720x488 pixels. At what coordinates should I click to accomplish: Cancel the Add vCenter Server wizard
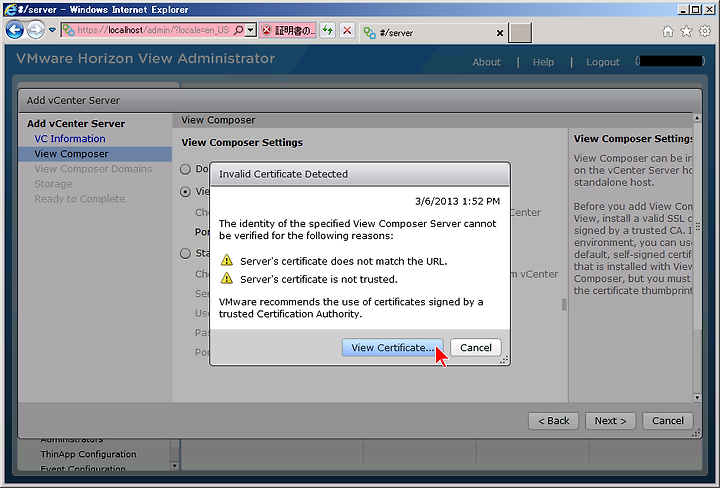668,421
